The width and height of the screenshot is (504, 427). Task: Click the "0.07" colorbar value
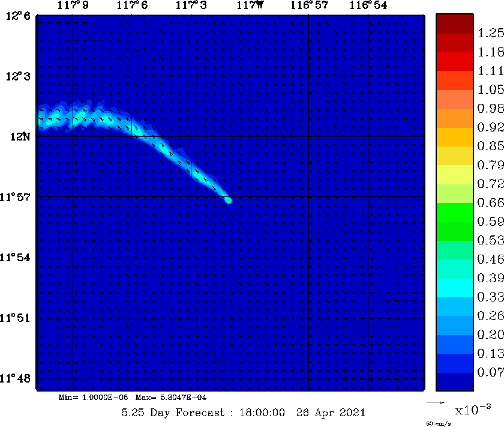pos(491,372)
